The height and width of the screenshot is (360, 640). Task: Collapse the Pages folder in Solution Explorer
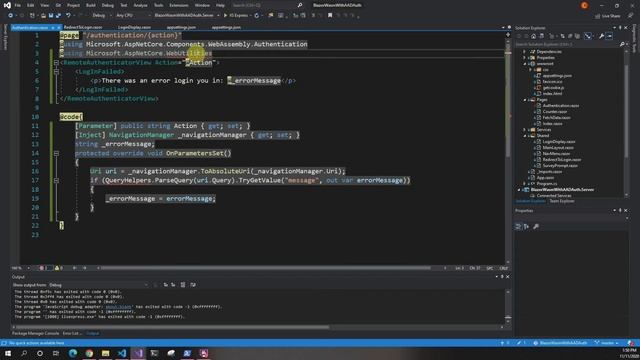(x=524, y=100)
